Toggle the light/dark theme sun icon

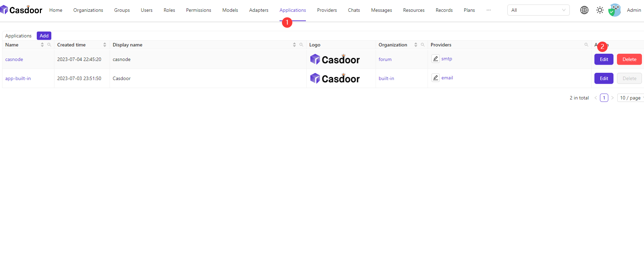(600, 10)
